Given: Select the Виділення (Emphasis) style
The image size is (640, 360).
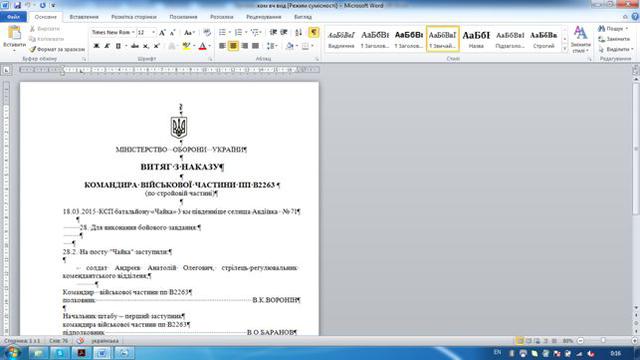Looking at the screenshot, I should (341, 39).
